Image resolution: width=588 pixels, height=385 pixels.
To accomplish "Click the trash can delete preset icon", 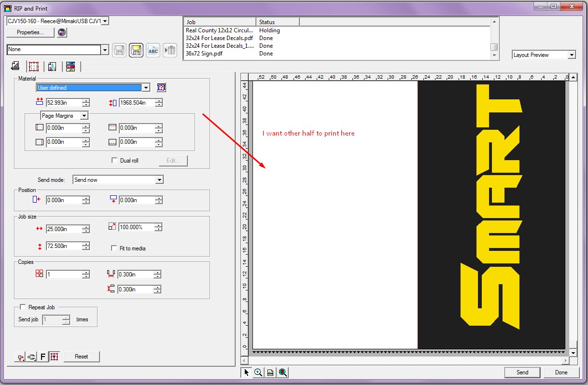I will coord(170,50).
